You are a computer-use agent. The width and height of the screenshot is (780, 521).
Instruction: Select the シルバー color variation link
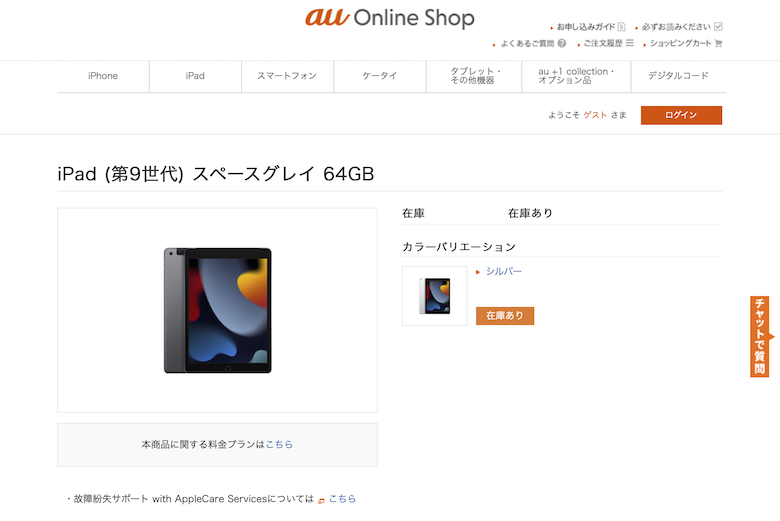(x=503, y=271)
